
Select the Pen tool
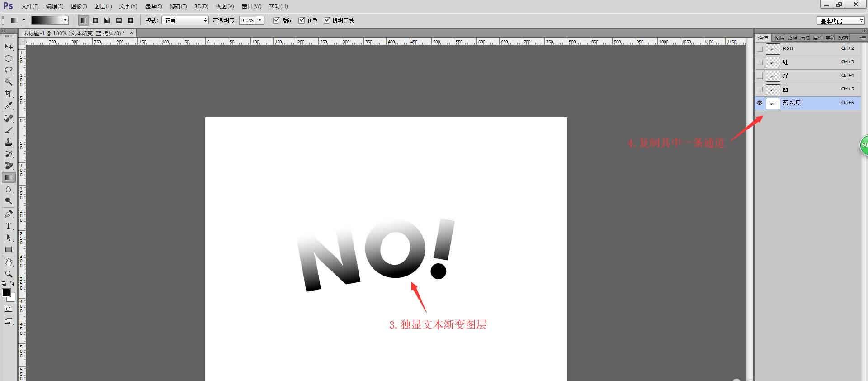(9, 214)
